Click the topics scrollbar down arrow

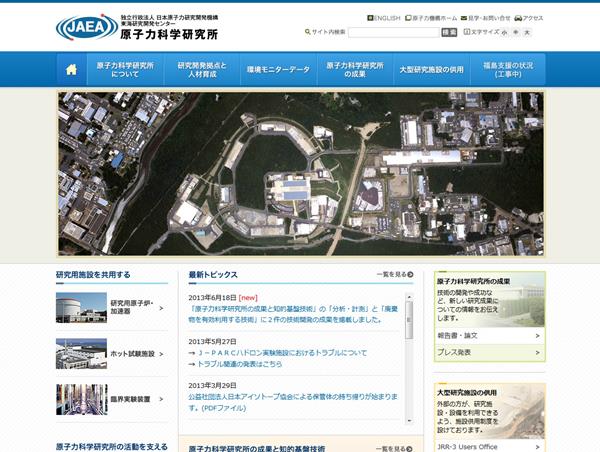click(x=409, y=421)
